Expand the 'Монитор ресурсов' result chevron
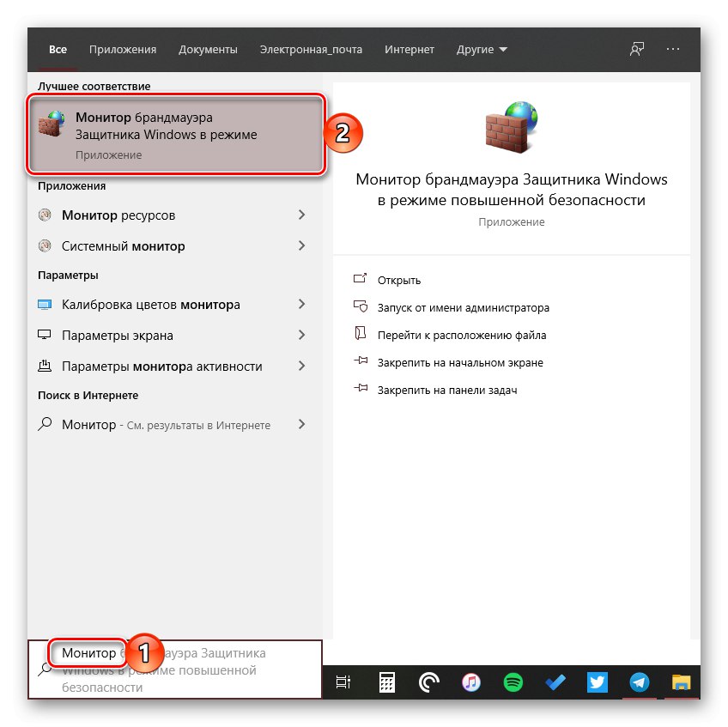Image resolution: width=728 pixels, height=727 pixels. coord(302,215)
